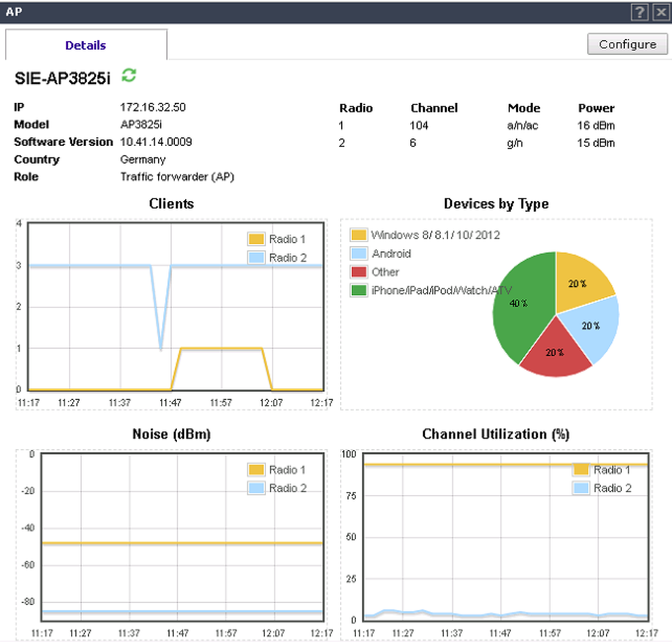This screenshot has height=642, width=672.
Task: Click the Radio column header
Action: tap(356, 108)
